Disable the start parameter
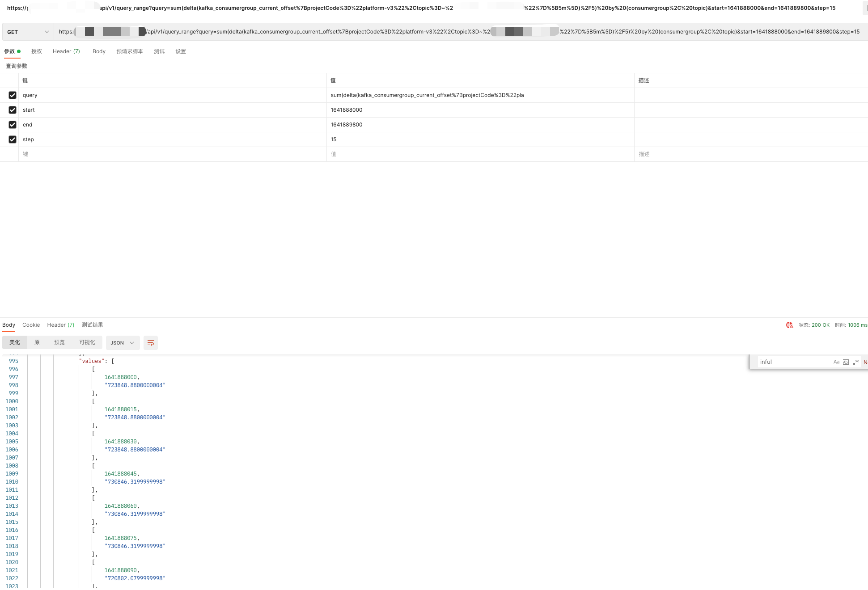Image resolution: width=868 pixels, height=590 pixels. [13, 110]
